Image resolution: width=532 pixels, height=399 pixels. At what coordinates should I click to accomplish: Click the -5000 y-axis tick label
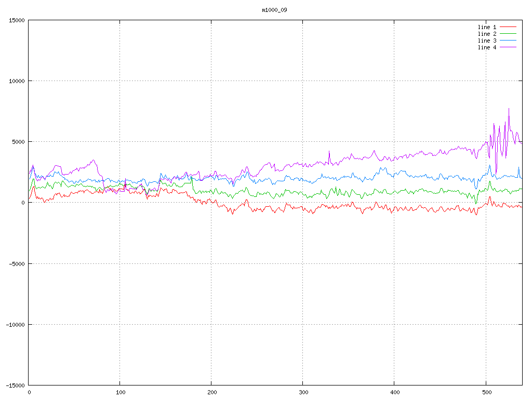17,263
